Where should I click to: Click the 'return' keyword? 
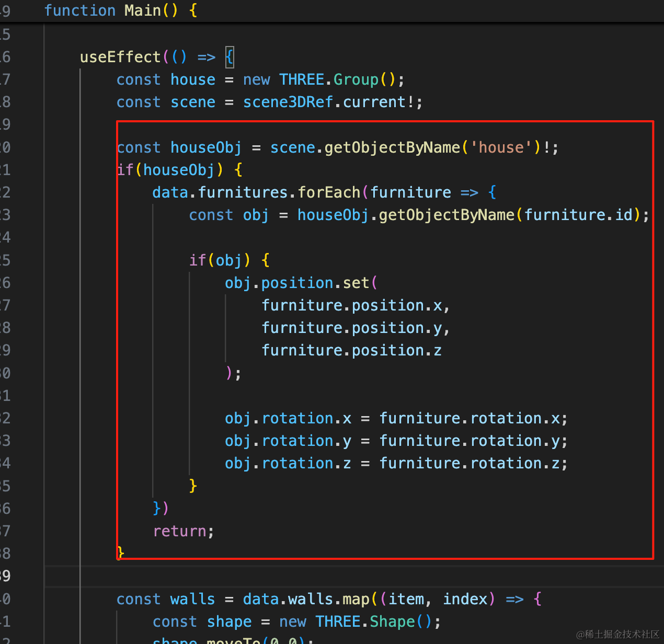click(180, 531)
